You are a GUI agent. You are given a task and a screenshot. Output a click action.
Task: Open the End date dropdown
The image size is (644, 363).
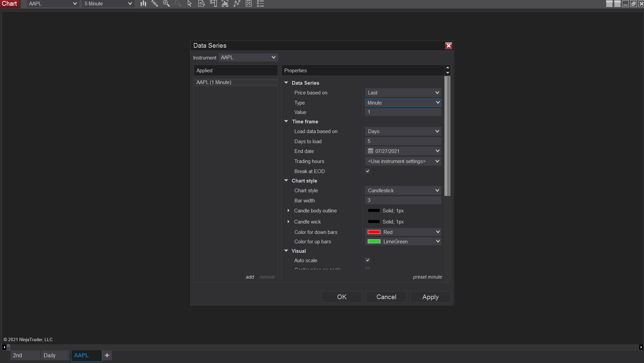437,151
